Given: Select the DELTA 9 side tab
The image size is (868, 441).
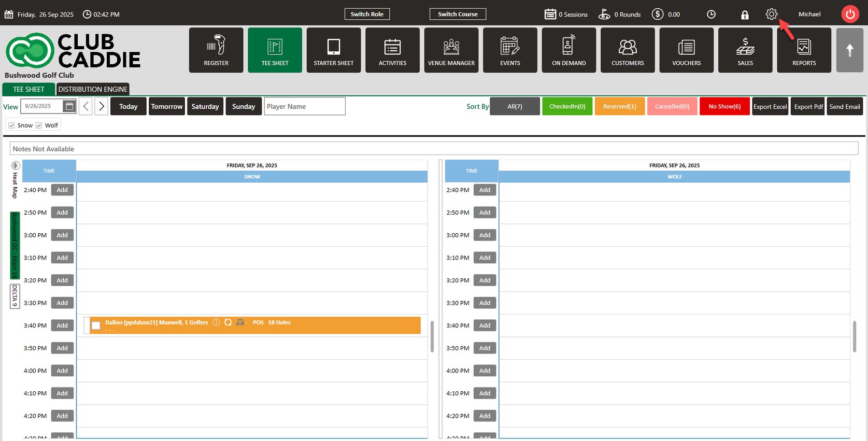Looking at the screenshot, I should [15, 296].
